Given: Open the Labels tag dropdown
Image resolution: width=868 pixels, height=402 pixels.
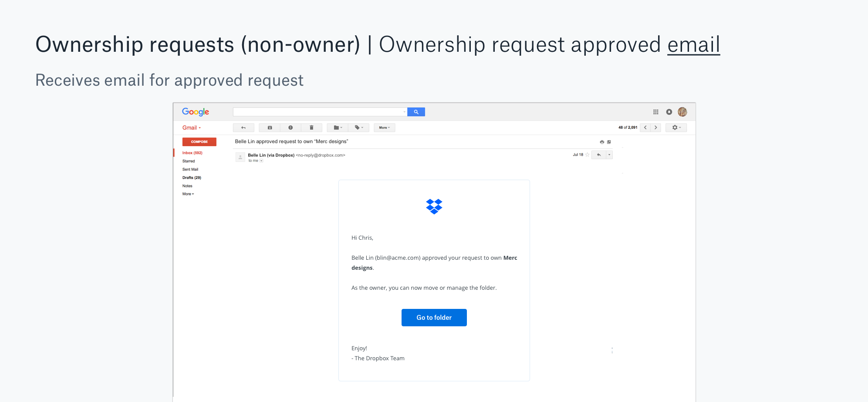Looking at the screenshot, I should 359,127.
